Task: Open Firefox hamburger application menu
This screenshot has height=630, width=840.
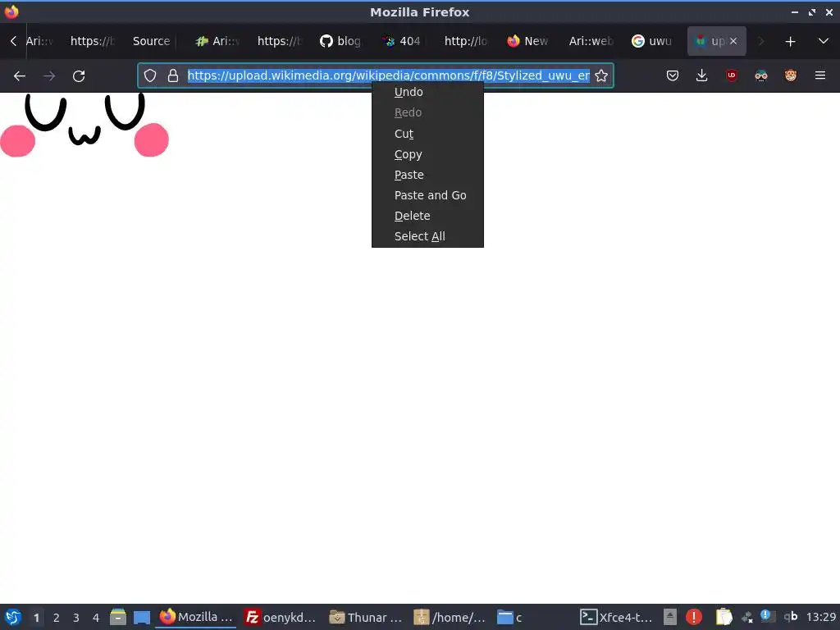Action: 819,75
